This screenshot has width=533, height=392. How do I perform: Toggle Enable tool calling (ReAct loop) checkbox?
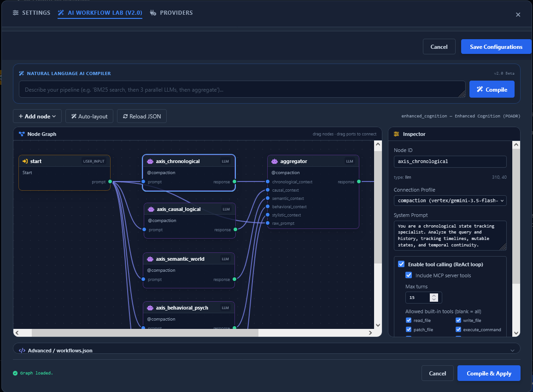tap(401, 264)
